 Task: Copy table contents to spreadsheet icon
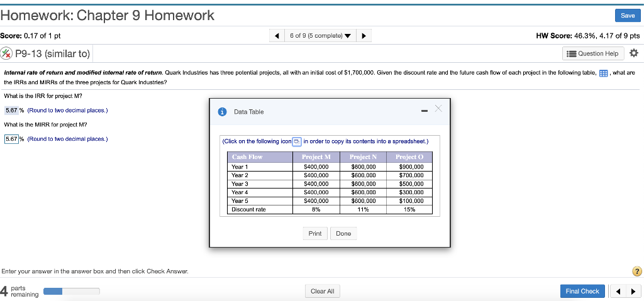click(297, 141)
